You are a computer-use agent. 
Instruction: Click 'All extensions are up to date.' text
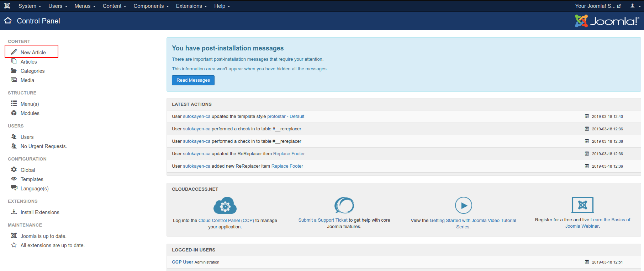tap(53, 245)
